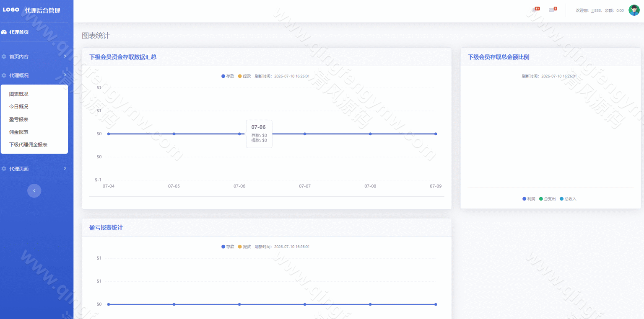Click the 下级会员资金存取数据汇总 card title
Image resolution: width=644 pixels, height=319 pixels.
tap(123, 57)
